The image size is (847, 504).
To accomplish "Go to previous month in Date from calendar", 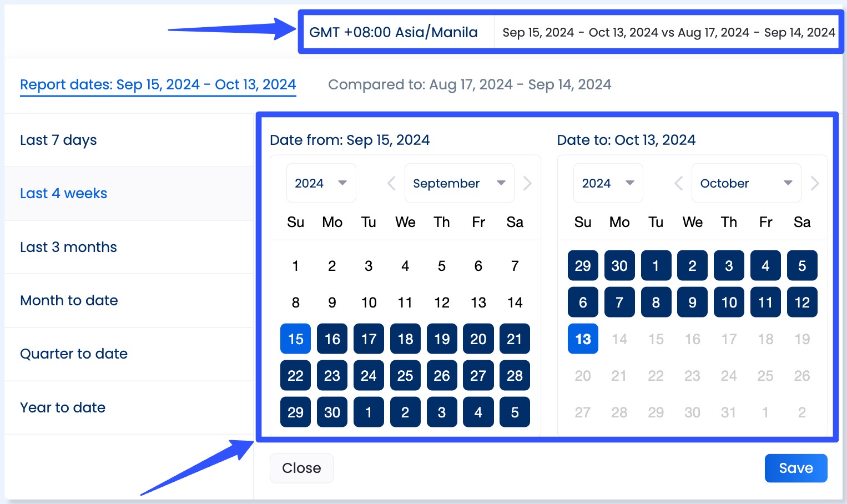I will [391, 183].
